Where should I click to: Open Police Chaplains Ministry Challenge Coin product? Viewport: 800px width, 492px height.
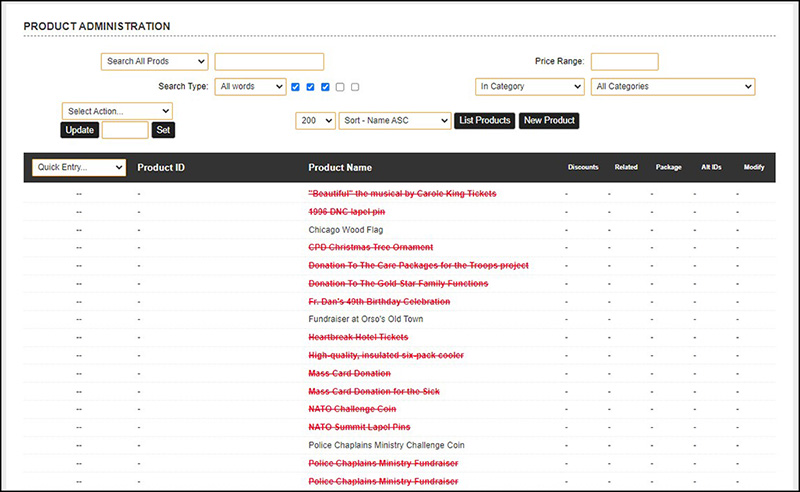tap(387, 445)
